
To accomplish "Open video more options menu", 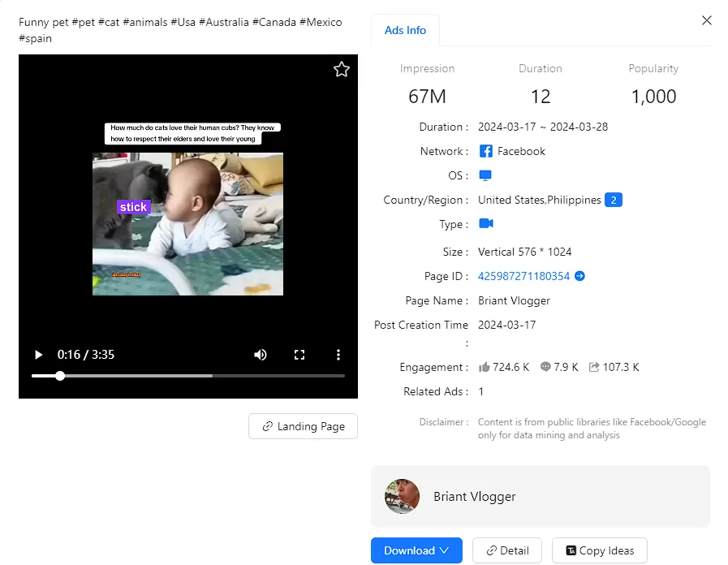I will [x=338, y=355].
